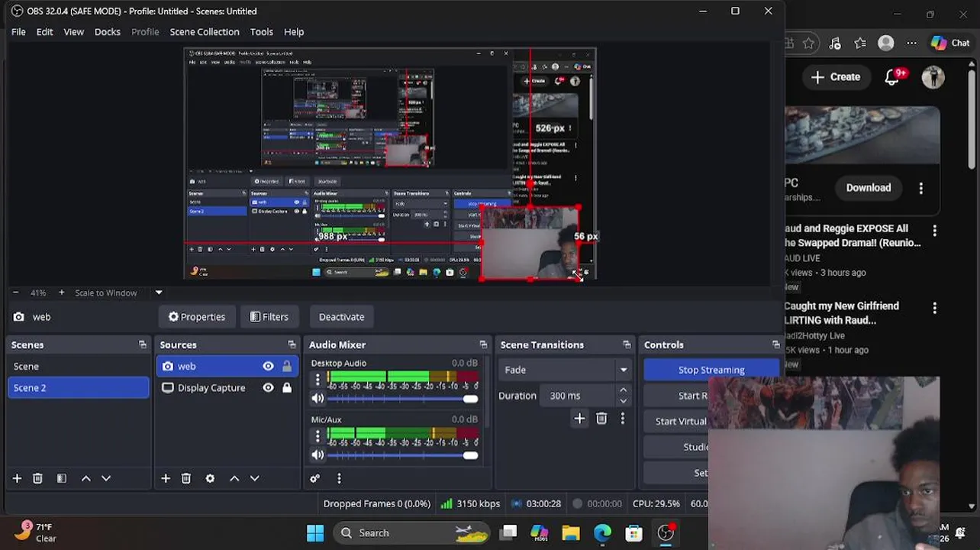
Task: Decrease transition duration stepper down
Action: tap(623, 401)
